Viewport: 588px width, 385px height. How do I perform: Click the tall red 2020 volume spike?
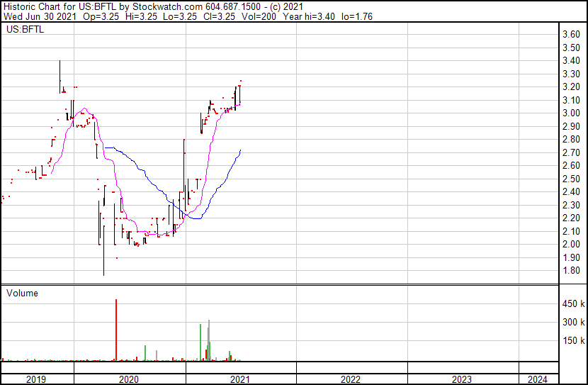coord(116,330)
